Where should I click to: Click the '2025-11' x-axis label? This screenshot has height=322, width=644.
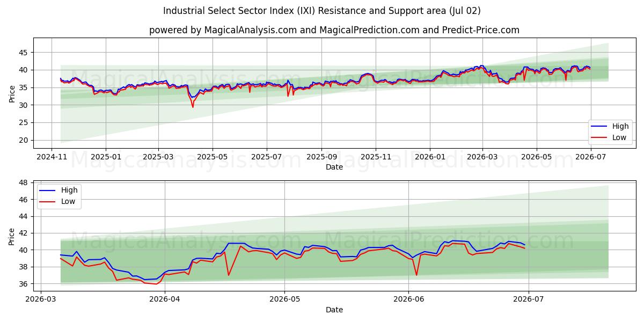376,157
